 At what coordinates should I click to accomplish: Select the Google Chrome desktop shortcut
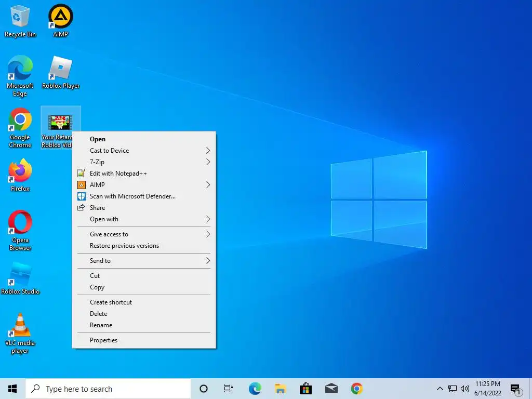click(x=20, y=128)
